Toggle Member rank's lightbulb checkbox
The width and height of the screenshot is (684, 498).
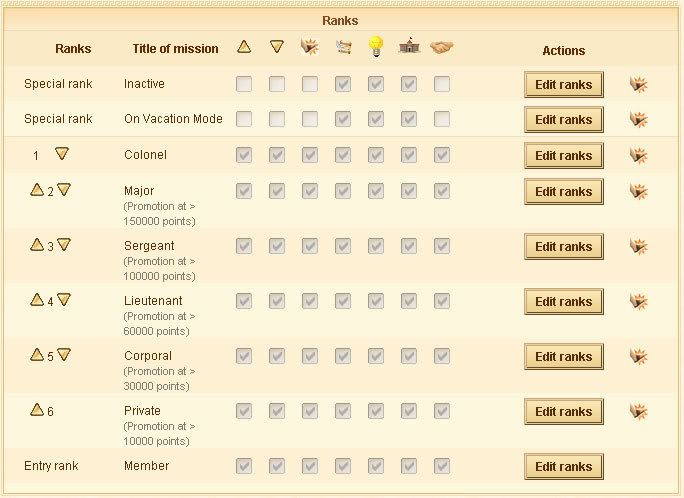[376, 466]
